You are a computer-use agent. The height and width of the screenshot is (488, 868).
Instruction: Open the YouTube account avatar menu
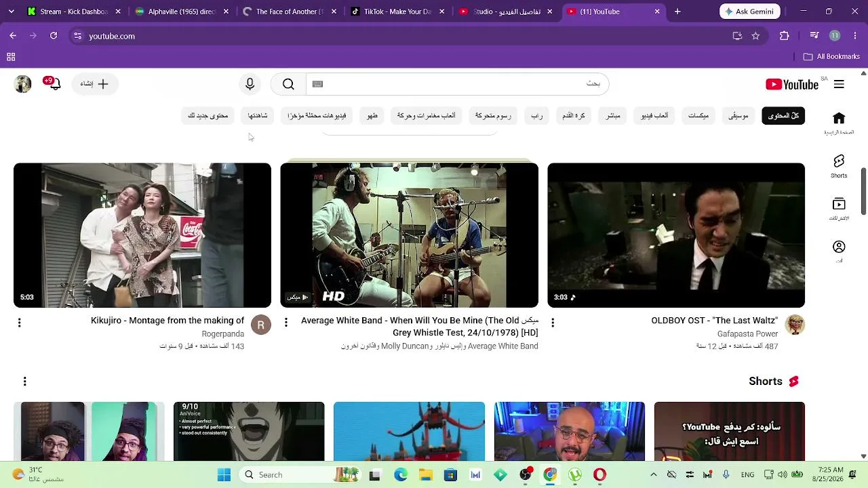pos(23,84)
